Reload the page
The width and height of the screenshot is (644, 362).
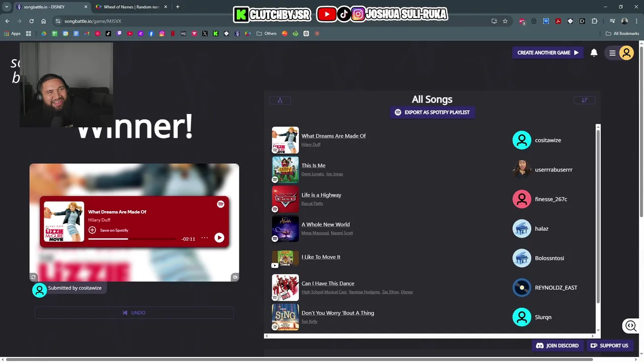(x=31, y=21)
